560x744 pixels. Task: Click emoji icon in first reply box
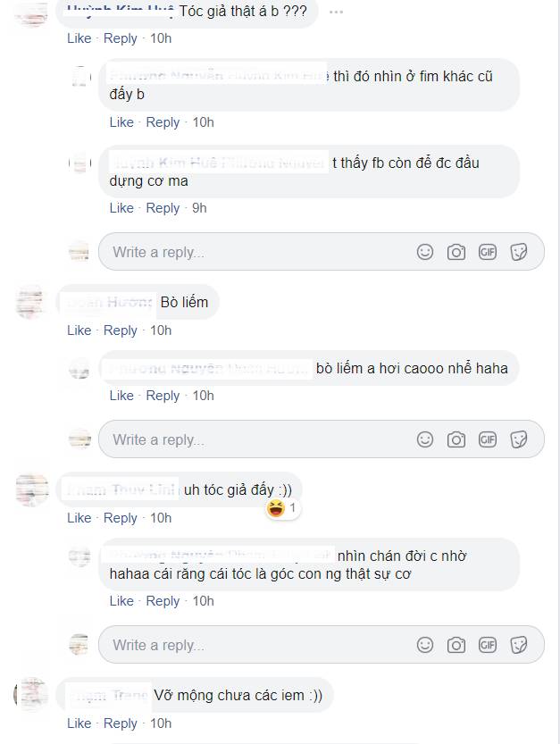(x=425, y=252)
